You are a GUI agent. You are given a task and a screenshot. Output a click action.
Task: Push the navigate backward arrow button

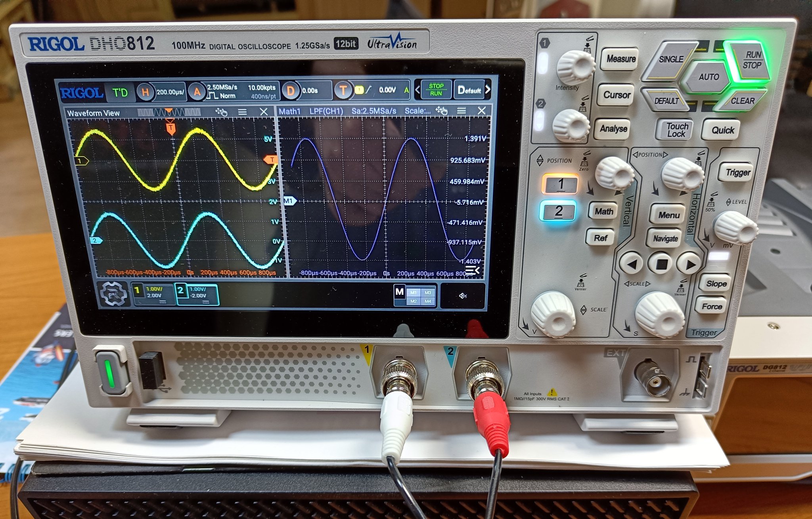pyautogui.click(x=632, y=263)
